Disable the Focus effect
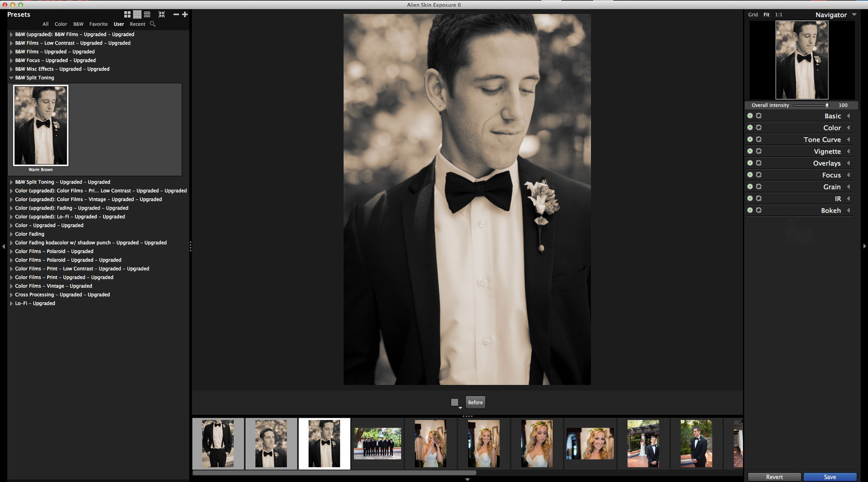 point(750,174)
